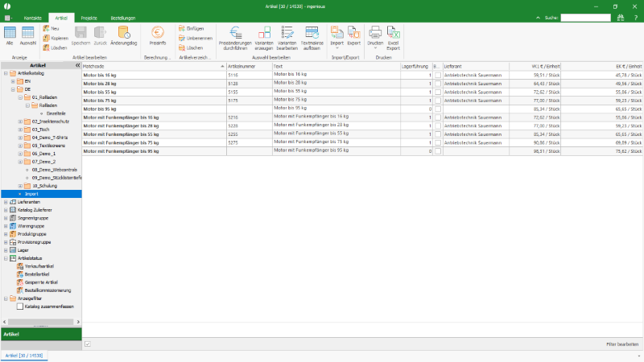Viewport: 644px width, 362px height.
Task: Expand the Lager node
Action: [6, 250]
